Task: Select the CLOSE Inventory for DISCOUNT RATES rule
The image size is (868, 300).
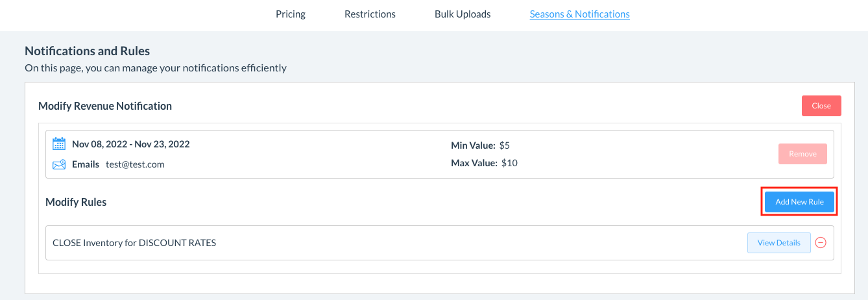Action: [134, 243]
